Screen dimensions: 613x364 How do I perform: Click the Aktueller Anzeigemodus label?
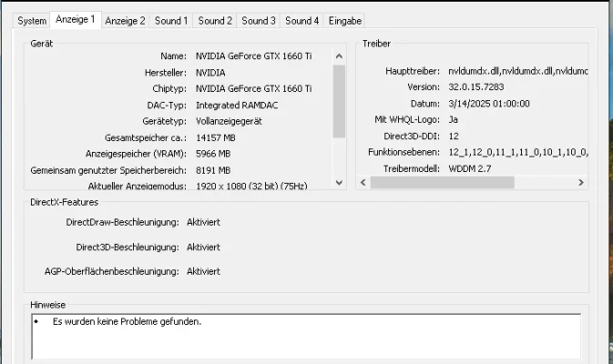[x=137, y=187]
